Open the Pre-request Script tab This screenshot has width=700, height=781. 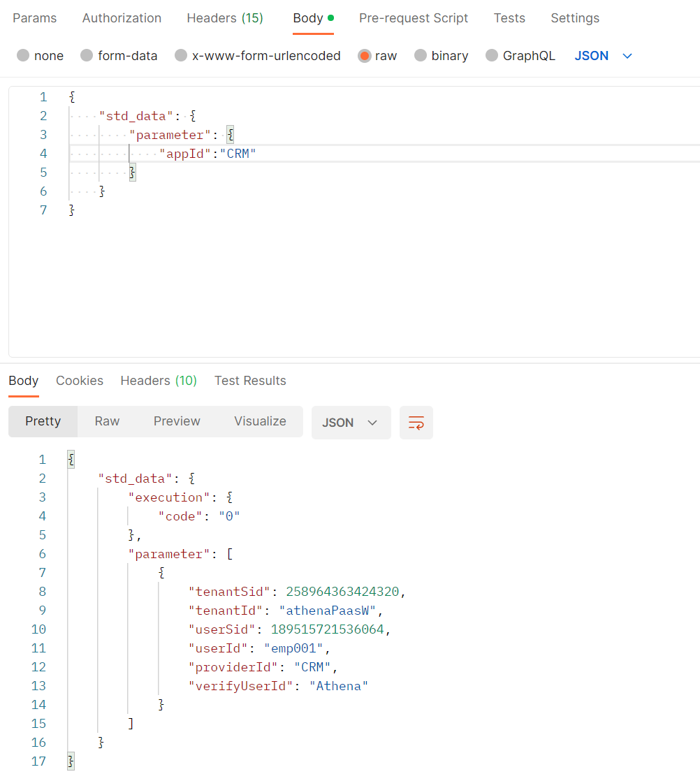click(x=414, y=18)
